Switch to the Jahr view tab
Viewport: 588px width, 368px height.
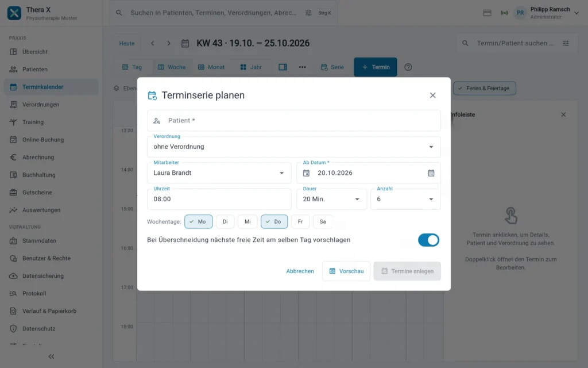tap(251, 67)
